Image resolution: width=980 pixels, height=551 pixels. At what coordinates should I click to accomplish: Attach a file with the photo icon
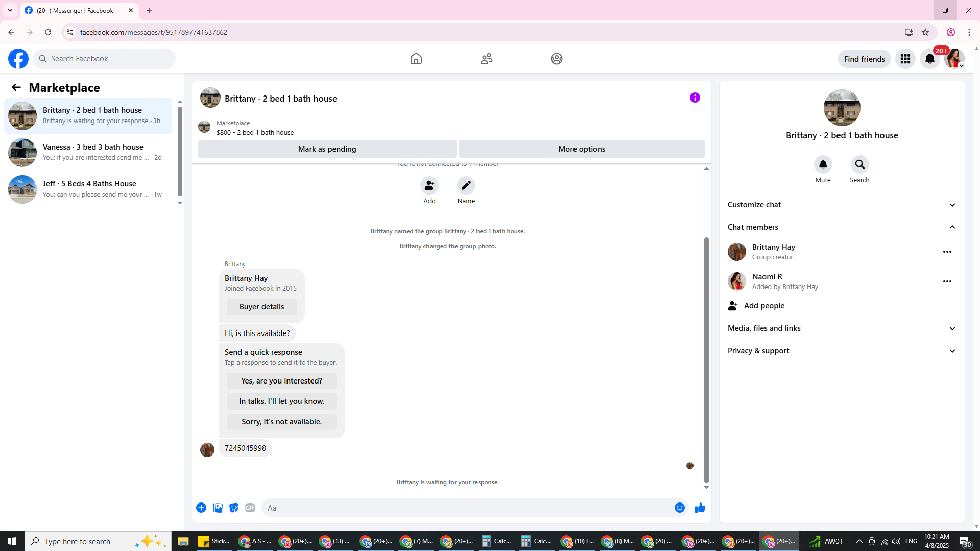(218, 507)
